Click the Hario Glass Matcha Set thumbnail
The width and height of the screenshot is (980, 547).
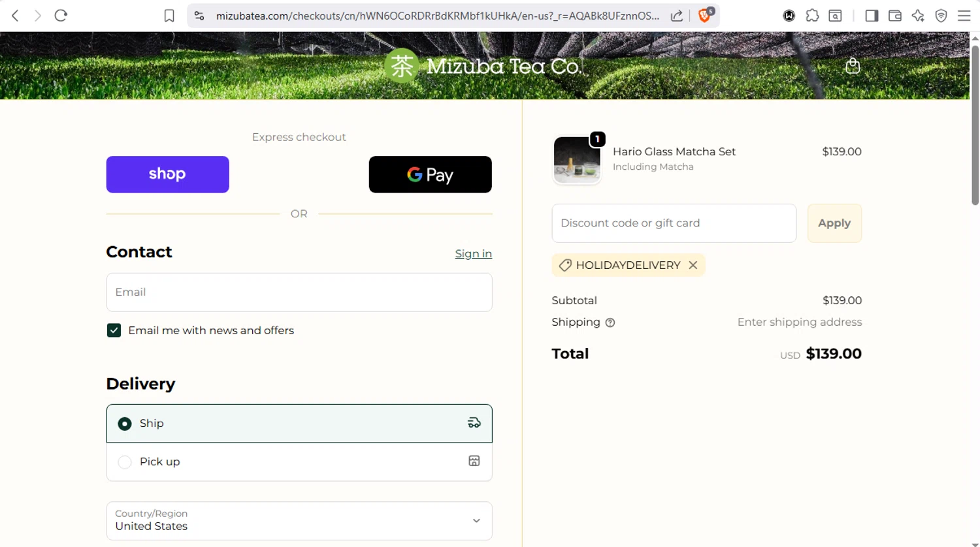point(577,160)
